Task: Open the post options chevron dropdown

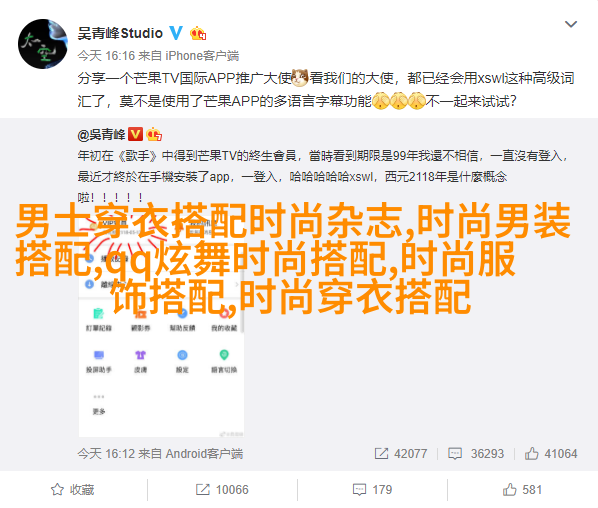Action: pos(571,24)
